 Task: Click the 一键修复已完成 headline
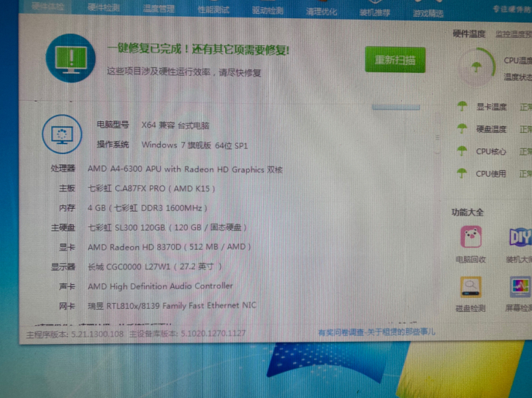(198, 50)
